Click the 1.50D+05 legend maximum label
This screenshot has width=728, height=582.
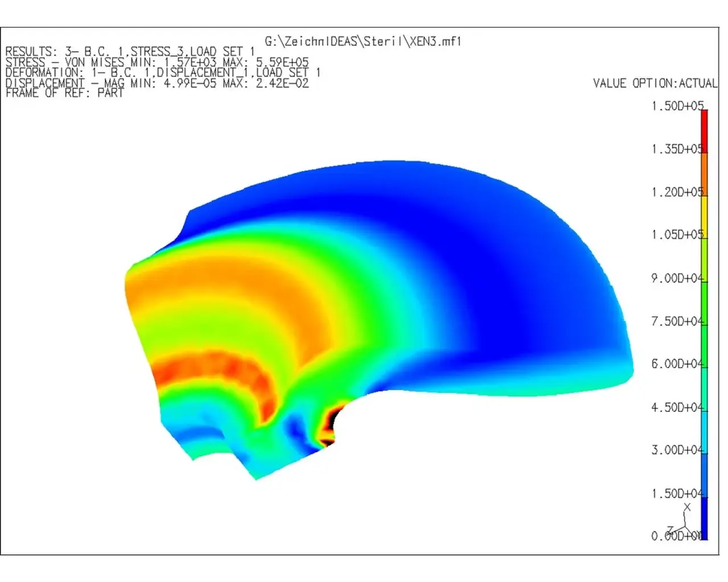677,106
